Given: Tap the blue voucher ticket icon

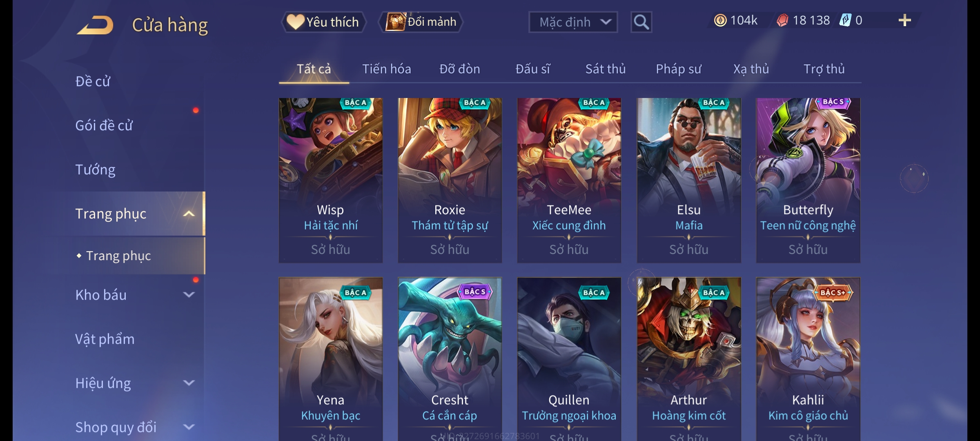Looking at the screenshot, I should coord(845,20).
